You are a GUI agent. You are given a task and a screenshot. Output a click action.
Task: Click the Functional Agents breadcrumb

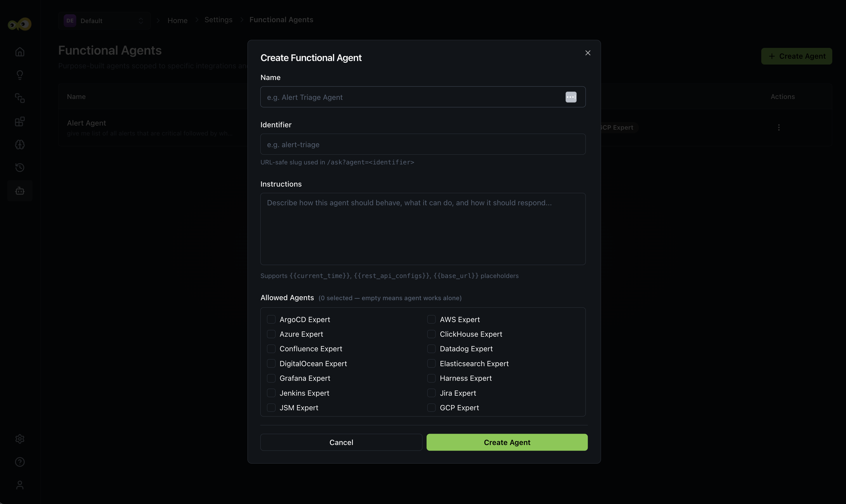(x=281, y=20)
